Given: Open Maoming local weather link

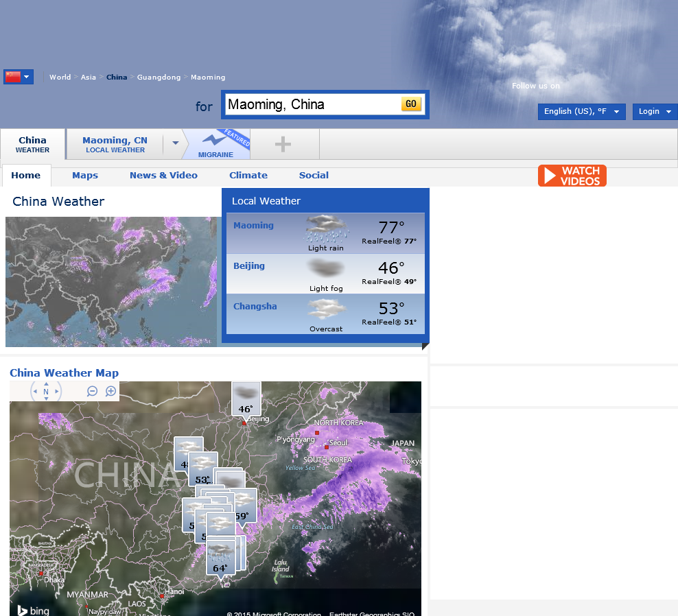Looking at the screenshot, I should (253, 225).
